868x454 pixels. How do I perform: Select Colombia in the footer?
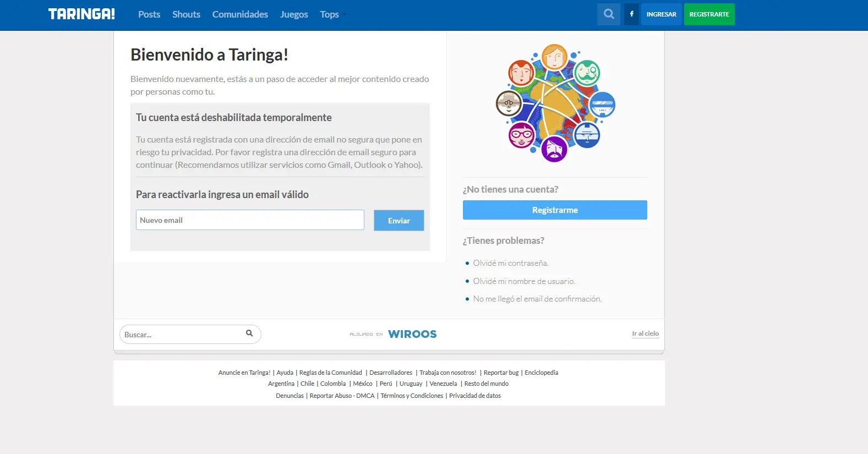pos(333,384)
